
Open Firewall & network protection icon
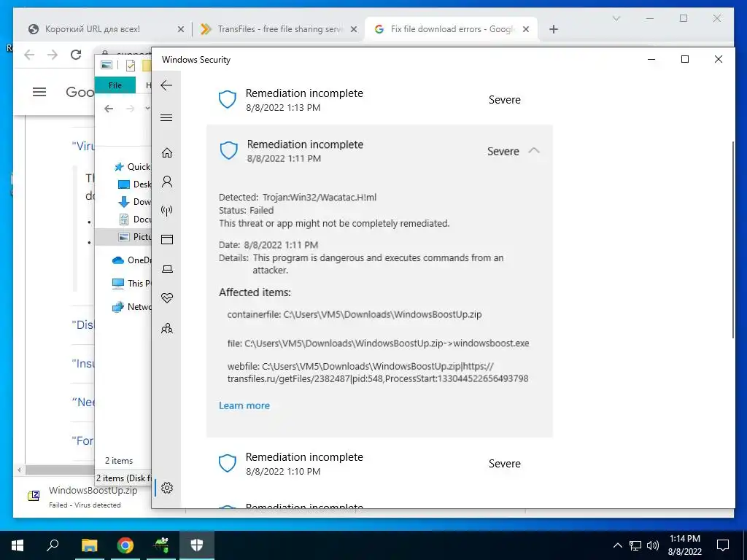(167, 211)
